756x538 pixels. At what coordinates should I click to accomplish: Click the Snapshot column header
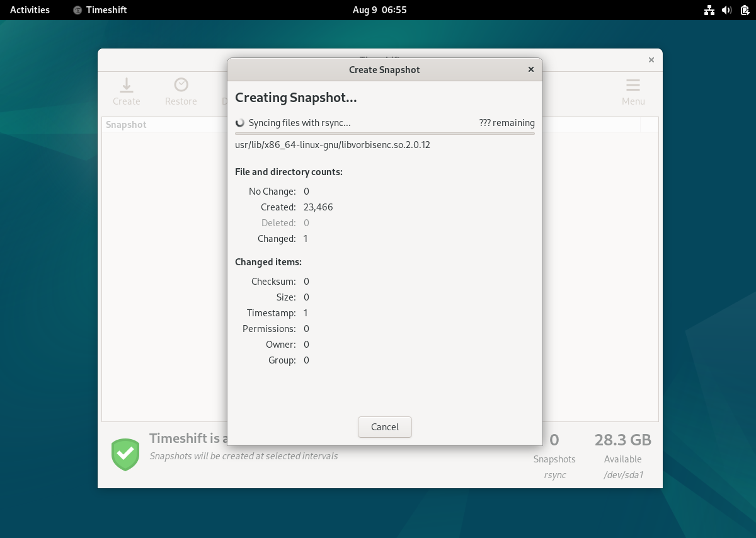(x=126, y=125)
